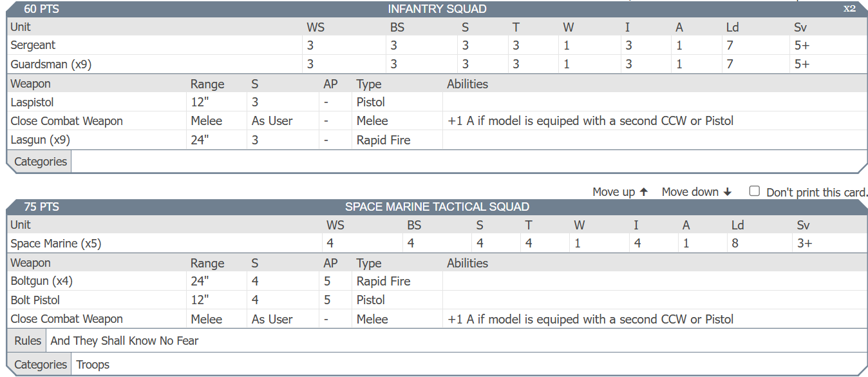The width and height of the screenshot is (868, 377).
Task: Click the 75 PTS cost label
Action: pos(41,207)
